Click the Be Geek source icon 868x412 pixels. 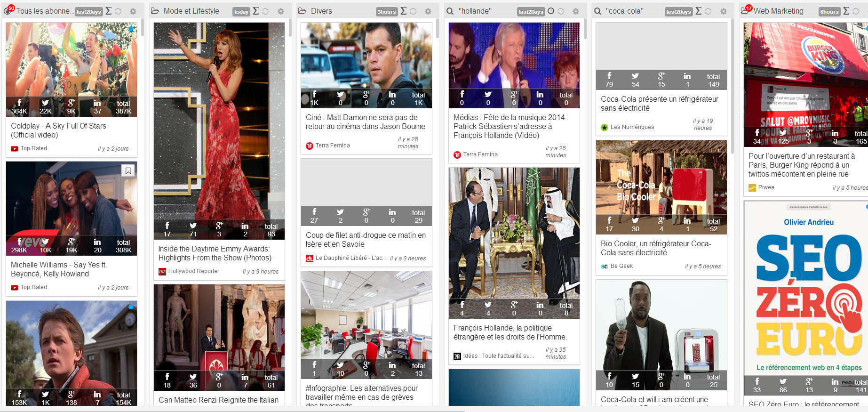coord(605,267)
